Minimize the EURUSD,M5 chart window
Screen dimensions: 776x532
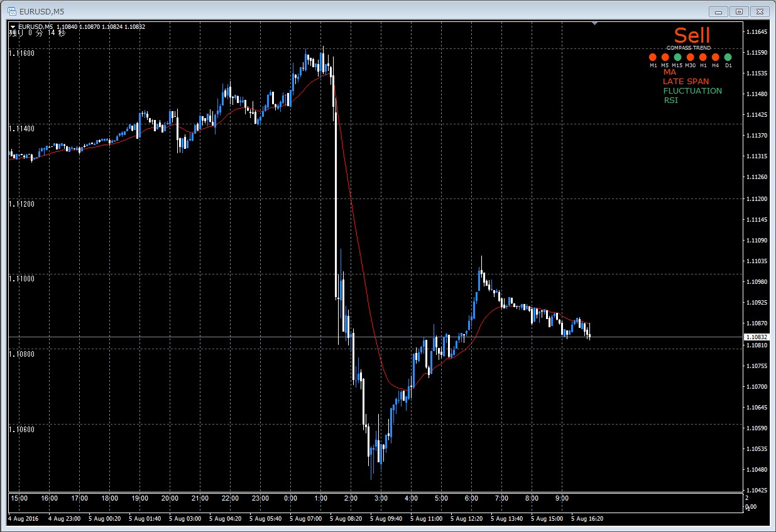(718, 11)
